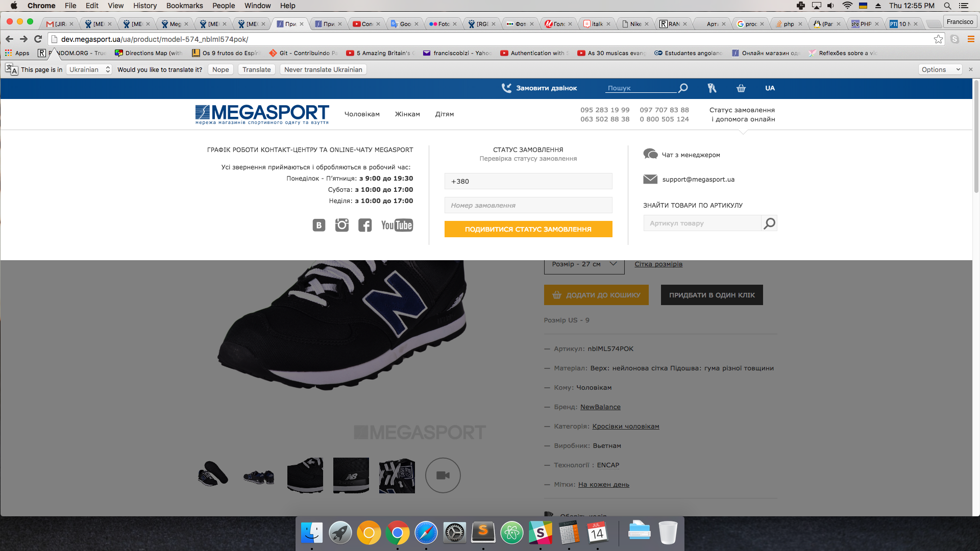Click the VK social icon
The image size is (980, 551).
click(x=318, y=225)
